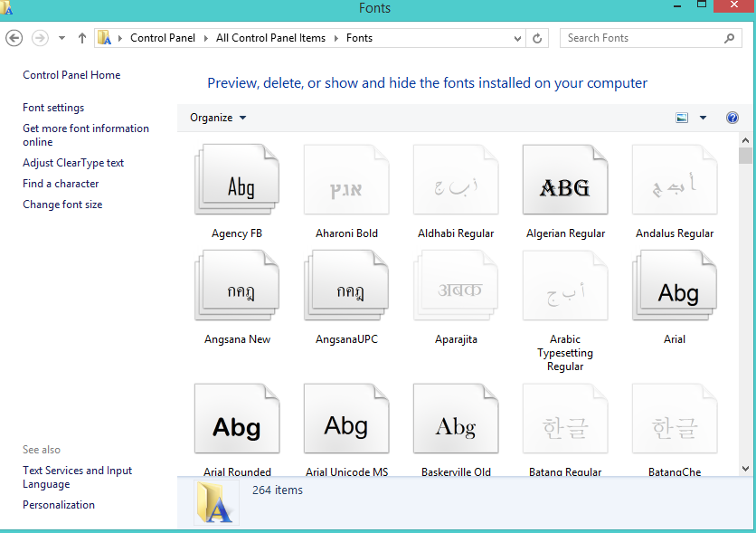The height and width of the screenshot is (533, 756).
Task: Open Get more font information online
Action: coord(85,135)
